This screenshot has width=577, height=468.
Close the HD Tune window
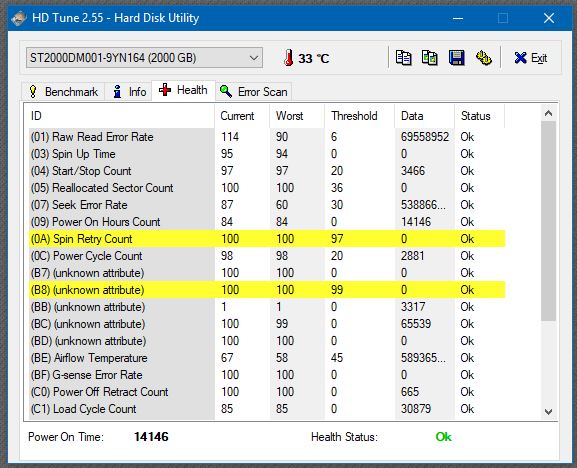(x=549, y=18)
